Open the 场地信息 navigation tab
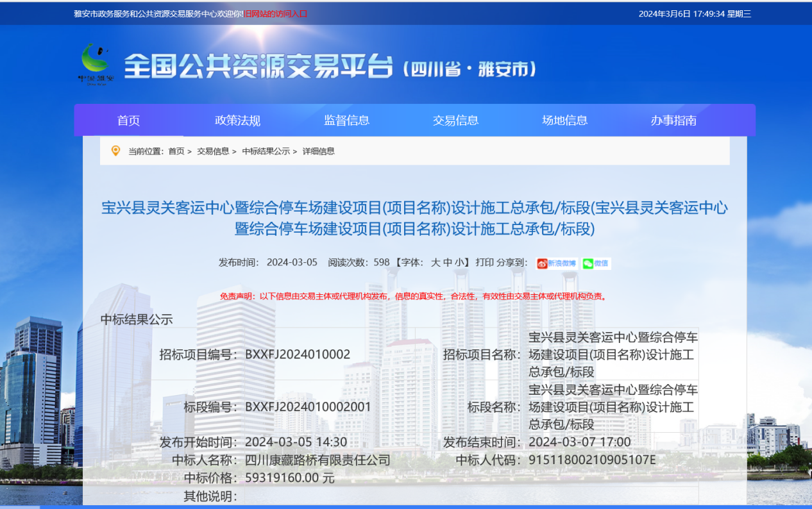 pyautogui.click(x=564, y=121)
